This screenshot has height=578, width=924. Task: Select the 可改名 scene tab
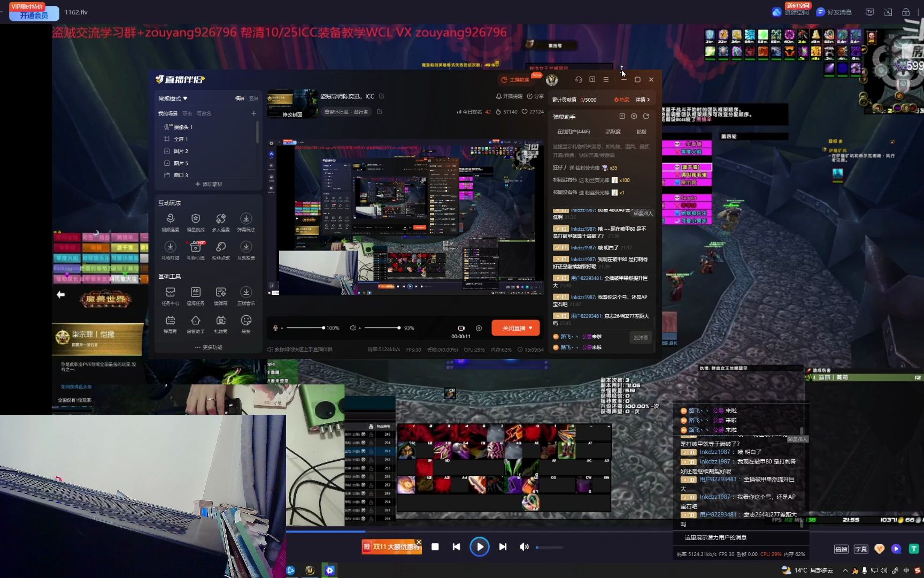click(x=204, y=113)
